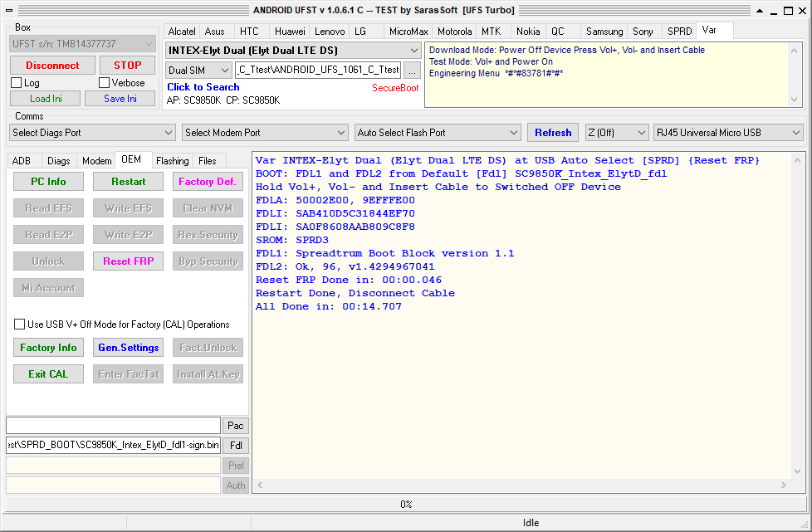Click the Pac file browse button

point(236,426)
